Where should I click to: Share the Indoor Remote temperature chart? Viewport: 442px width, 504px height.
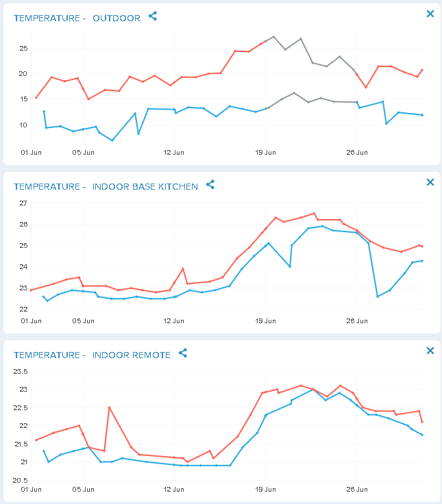[x=183, y=353]
